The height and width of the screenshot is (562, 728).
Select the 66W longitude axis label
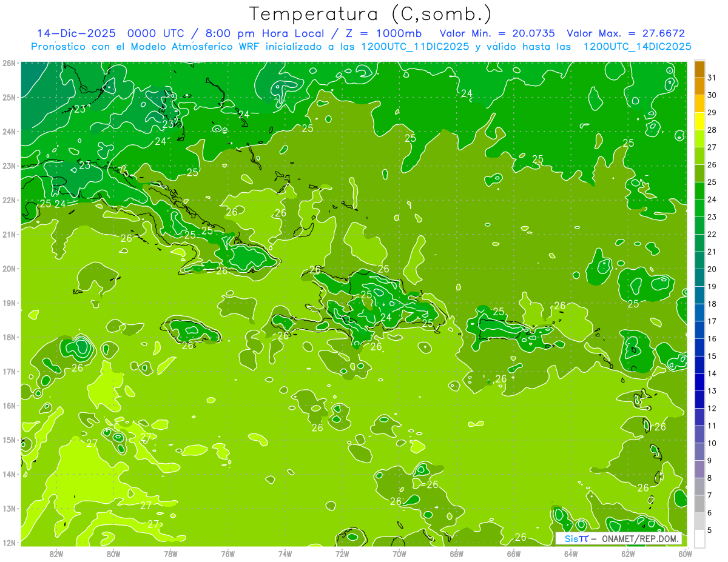point(514,554)
